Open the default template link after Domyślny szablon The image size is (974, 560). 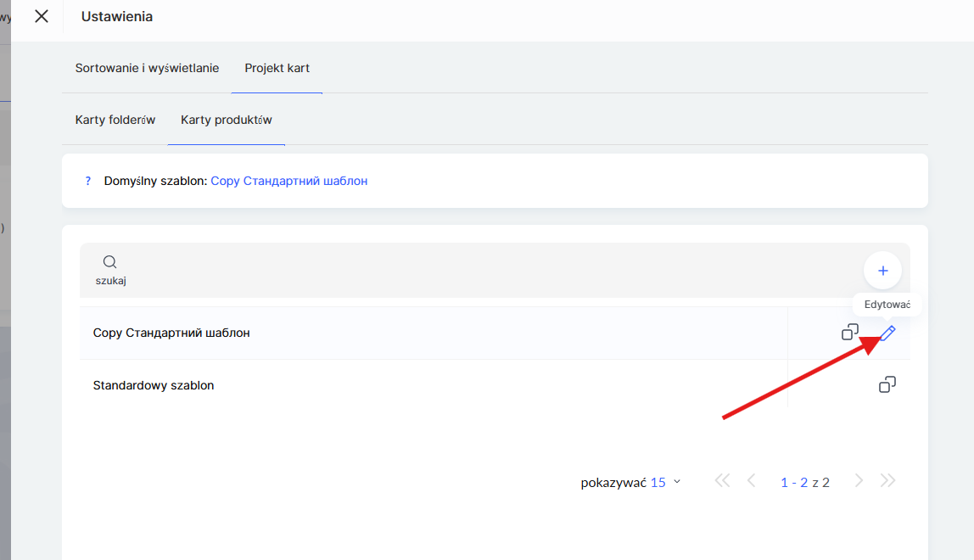[x=288, y=181]
